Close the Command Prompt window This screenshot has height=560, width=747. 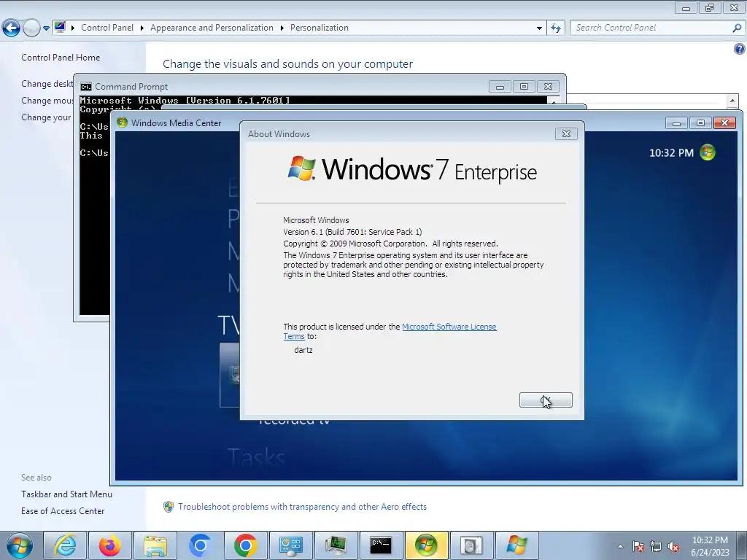pos(548,87)
